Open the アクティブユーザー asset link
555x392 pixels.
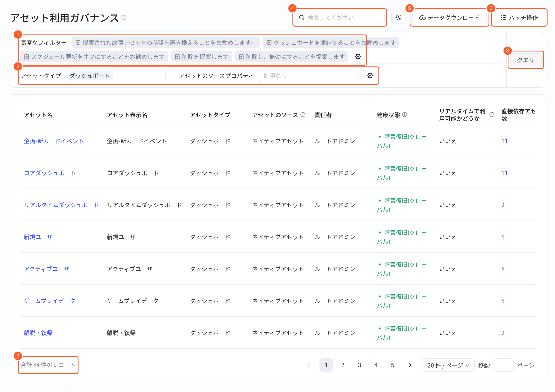(x=49, y=269)
